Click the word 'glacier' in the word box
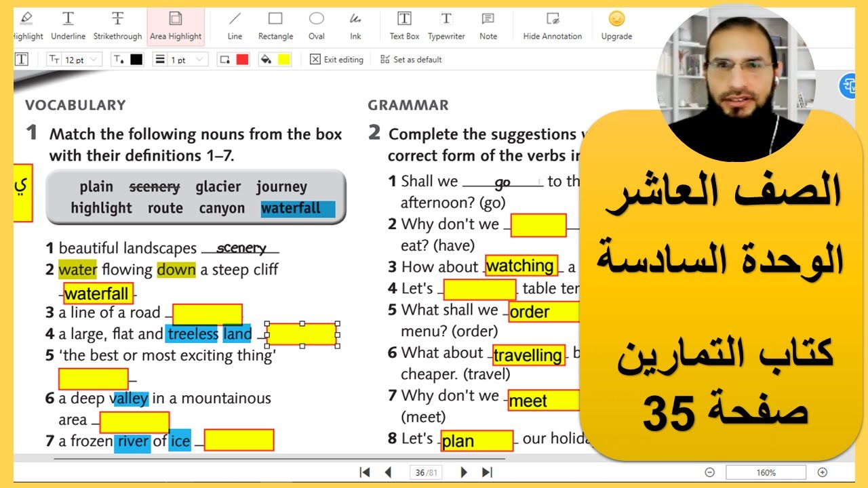 [x=218, y=187]
